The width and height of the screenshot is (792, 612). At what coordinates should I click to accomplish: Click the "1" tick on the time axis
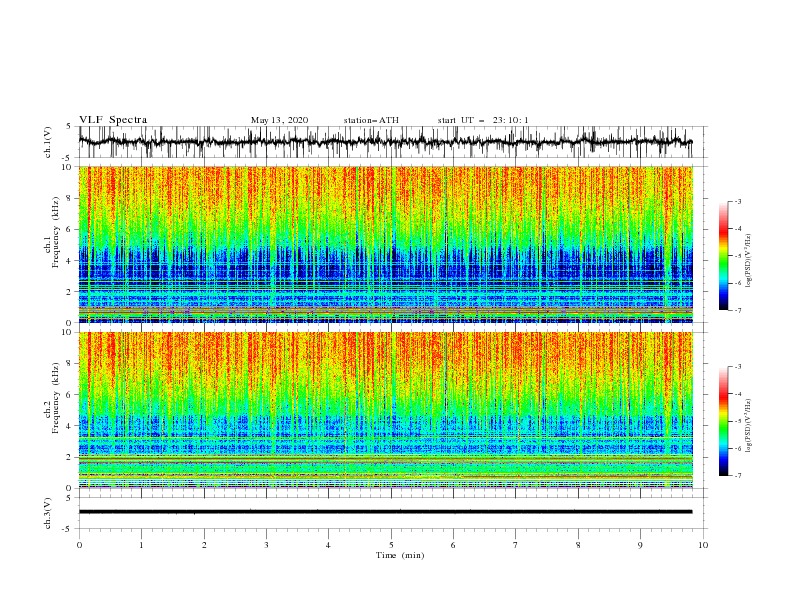[x=141, y=545]
